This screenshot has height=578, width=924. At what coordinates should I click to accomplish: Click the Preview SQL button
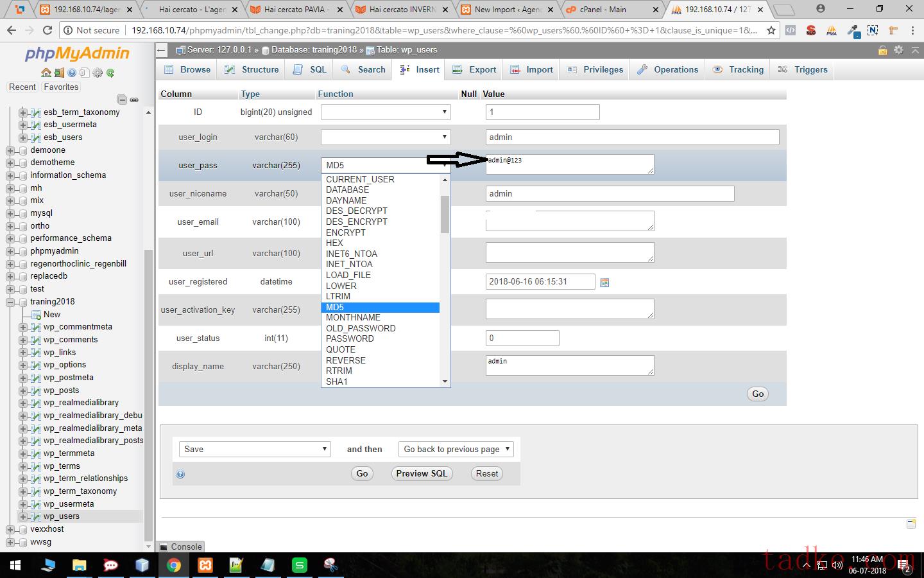[422, 473]
